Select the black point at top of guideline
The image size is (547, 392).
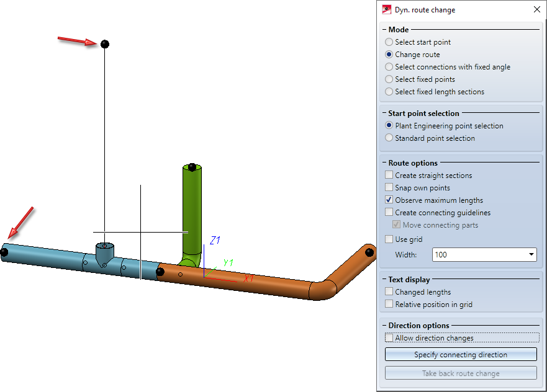pyautogui.click(x=105, y=44)
